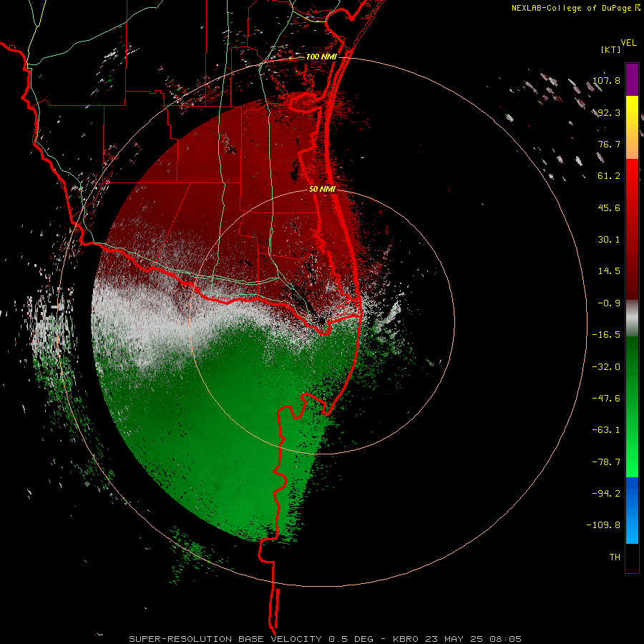This screenshot has height=644, width=644.
Task: Select the -109.8 legend value
Action: (603, 525)
